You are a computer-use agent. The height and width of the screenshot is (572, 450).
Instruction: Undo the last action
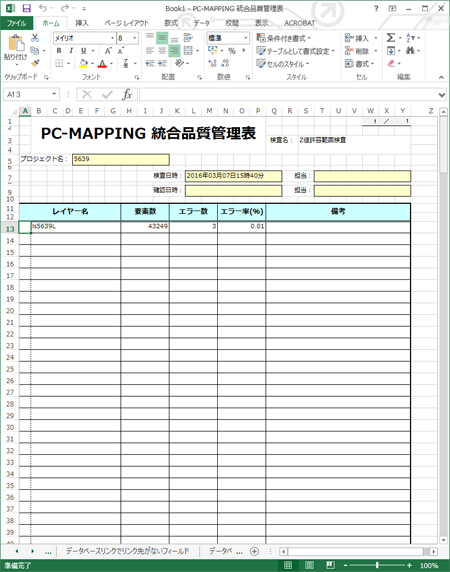pos(43,8)
